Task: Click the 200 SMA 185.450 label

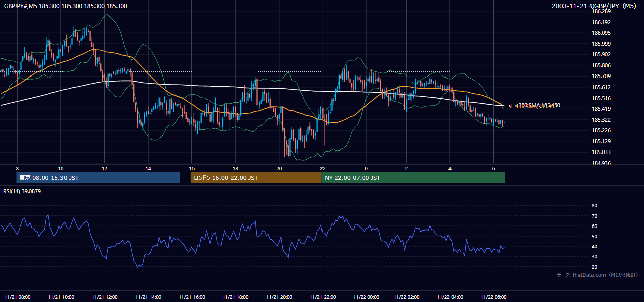Action: pos(539,105)
